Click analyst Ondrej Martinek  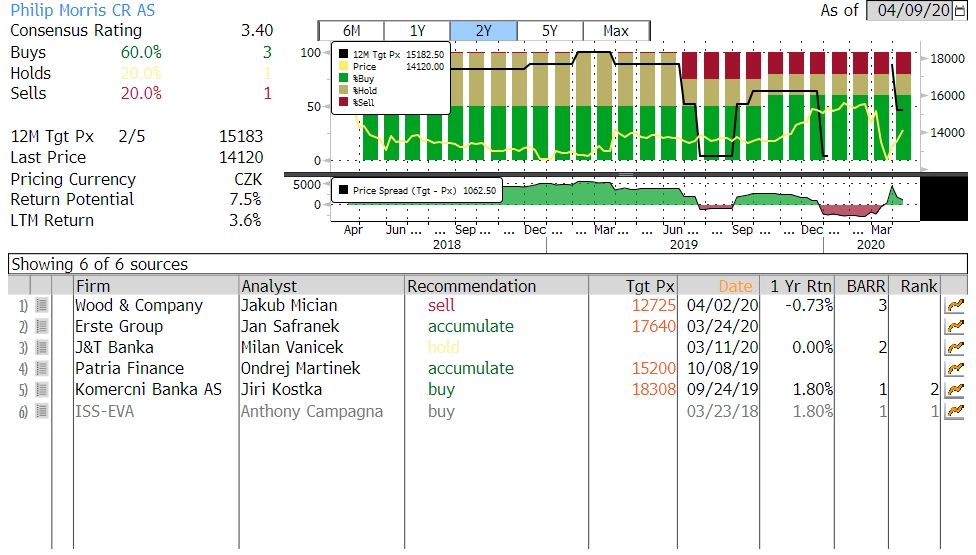tap(301, 369)
